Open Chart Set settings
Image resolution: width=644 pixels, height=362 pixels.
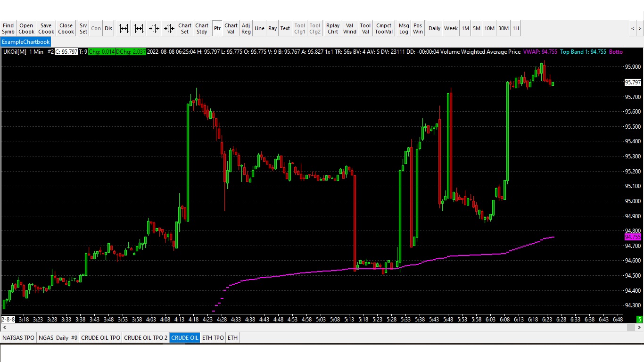(185, 29)
